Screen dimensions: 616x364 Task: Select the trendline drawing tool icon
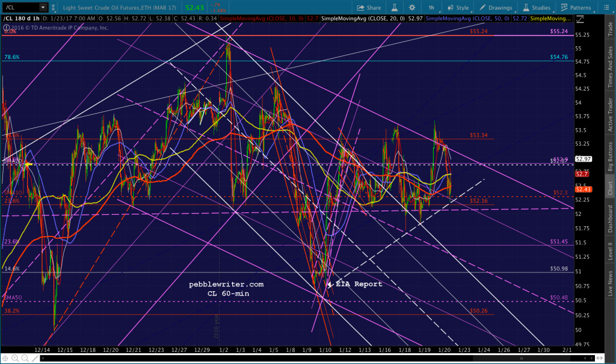[x=35, y=358]
